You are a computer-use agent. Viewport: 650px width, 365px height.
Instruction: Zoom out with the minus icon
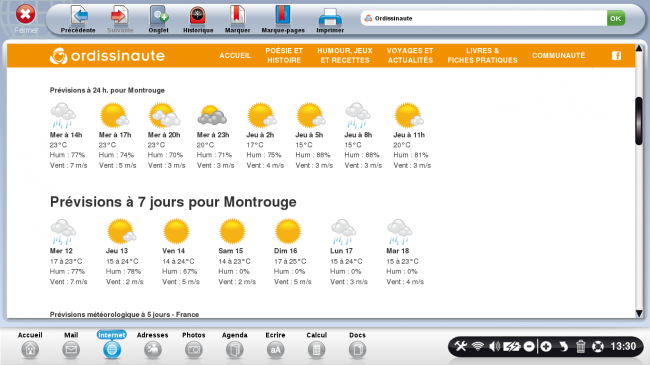[529, 346]
